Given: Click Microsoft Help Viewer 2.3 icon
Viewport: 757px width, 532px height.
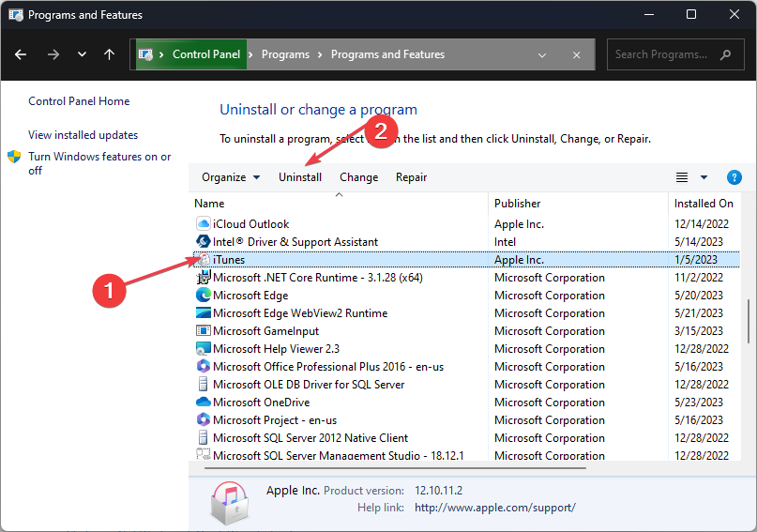Looking at the screenshot, I should coord(204,348).
